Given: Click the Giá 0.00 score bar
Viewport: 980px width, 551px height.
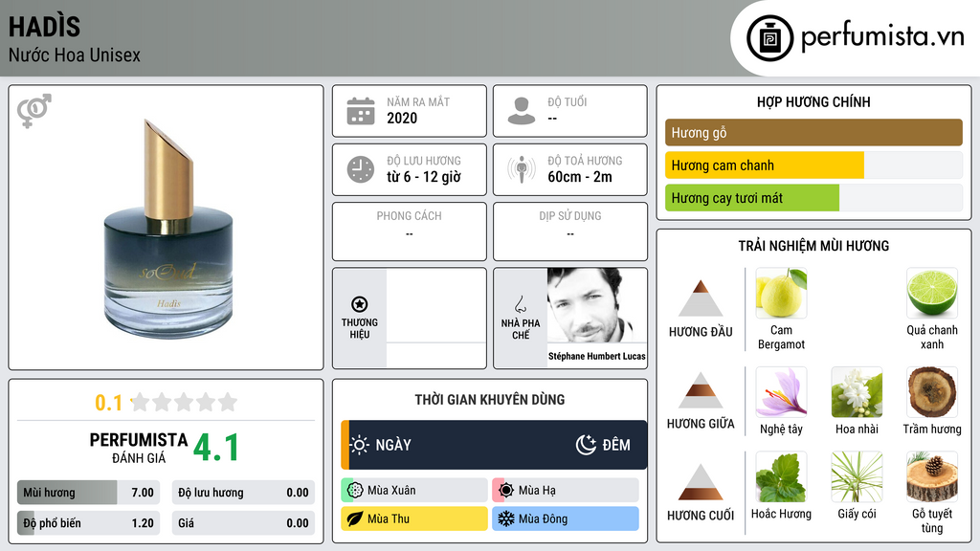Looking at the screenshot, I should [x=243, y=523].
